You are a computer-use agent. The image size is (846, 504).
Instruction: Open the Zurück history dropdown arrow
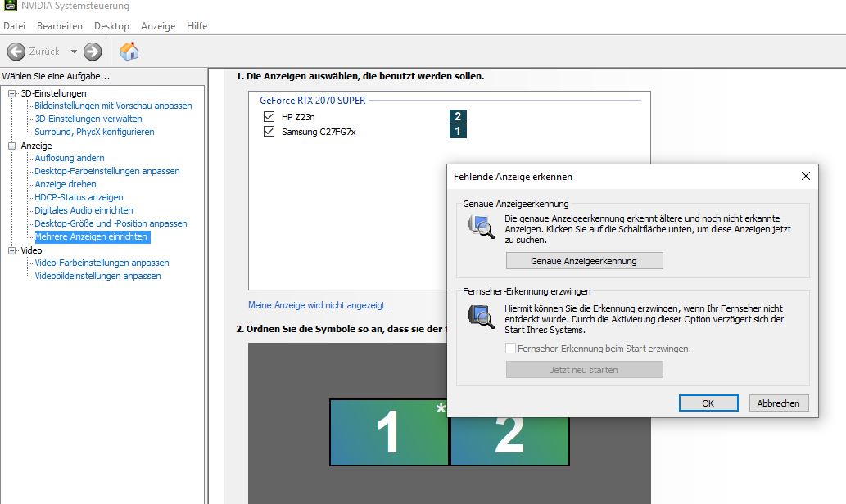click(x=74, y=52)
